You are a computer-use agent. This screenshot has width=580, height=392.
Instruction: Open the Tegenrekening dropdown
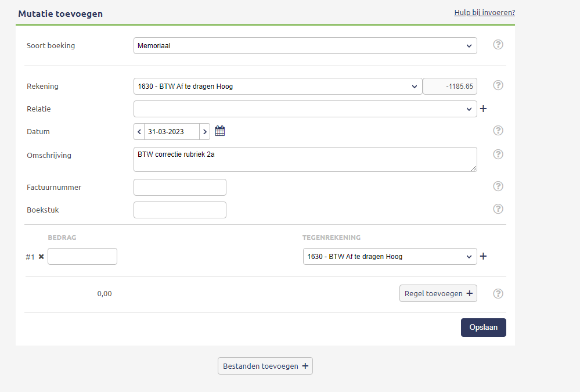click(x=390, y=257)
